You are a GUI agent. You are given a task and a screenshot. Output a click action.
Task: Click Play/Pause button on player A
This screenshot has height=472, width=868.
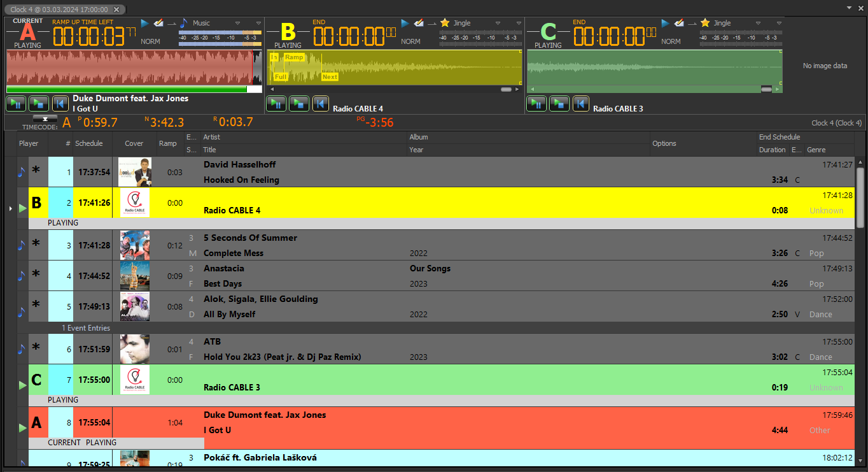(x=16, y=104)
